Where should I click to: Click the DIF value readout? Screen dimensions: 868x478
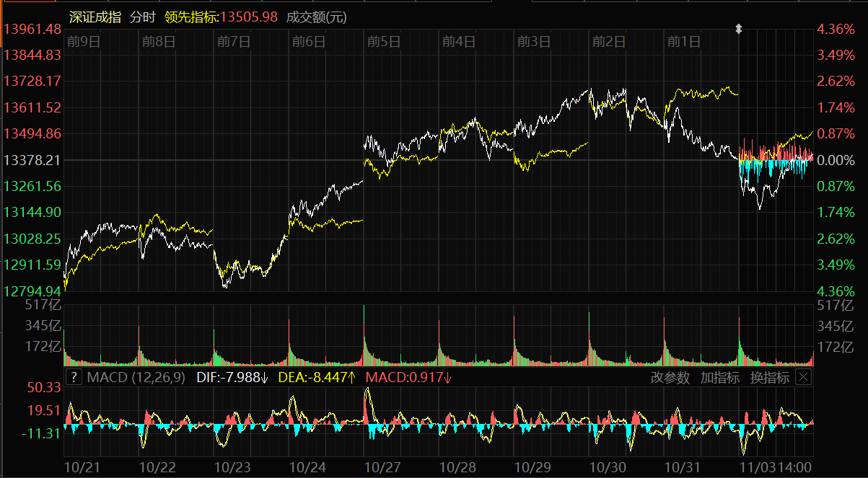coord(232,378)
